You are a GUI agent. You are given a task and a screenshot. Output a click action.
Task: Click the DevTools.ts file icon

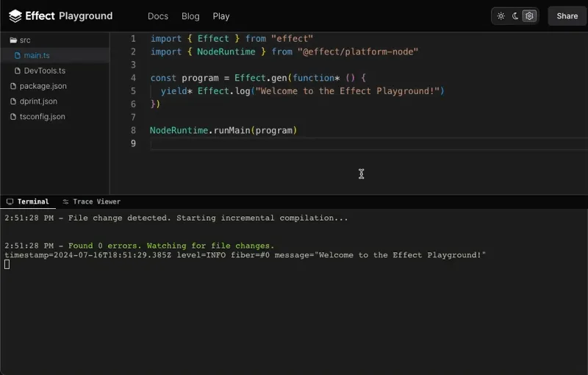(18, 71)
